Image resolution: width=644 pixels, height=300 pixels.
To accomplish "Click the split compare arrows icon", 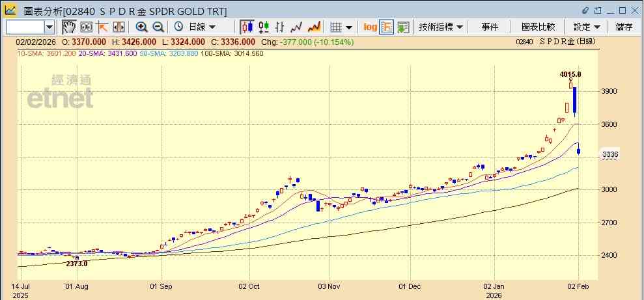I will coord(119,27).
